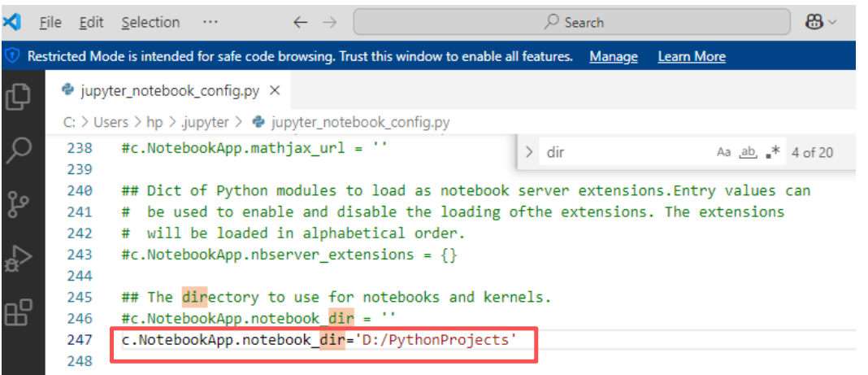Toggle Match Whole Word in the find widget
868x375 pixels.
749,152
